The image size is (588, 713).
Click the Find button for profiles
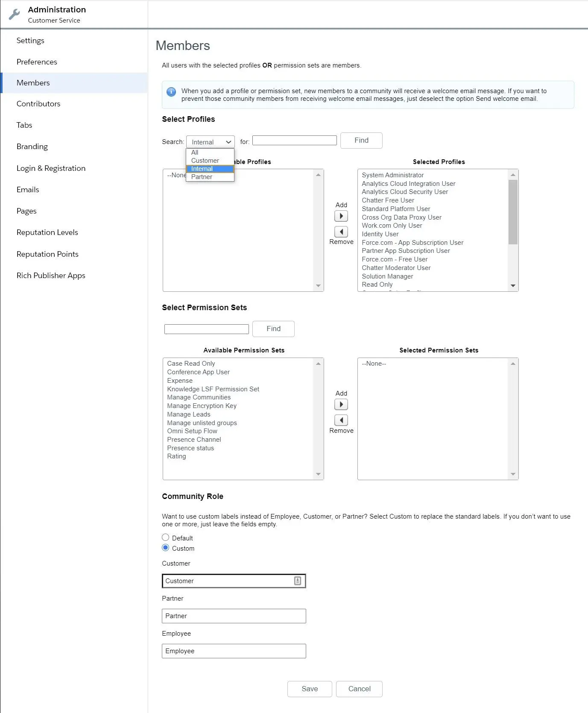[361, 141]
